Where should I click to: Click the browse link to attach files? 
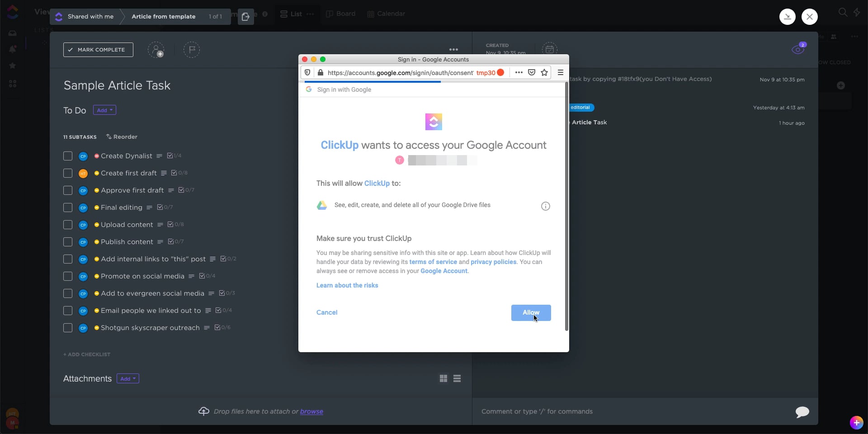311,411
